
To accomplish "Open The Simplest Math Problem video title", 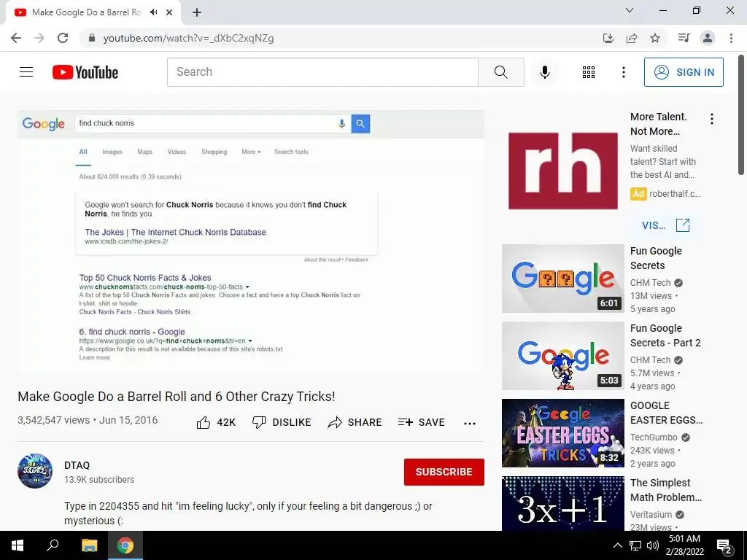I will [666, 490].
